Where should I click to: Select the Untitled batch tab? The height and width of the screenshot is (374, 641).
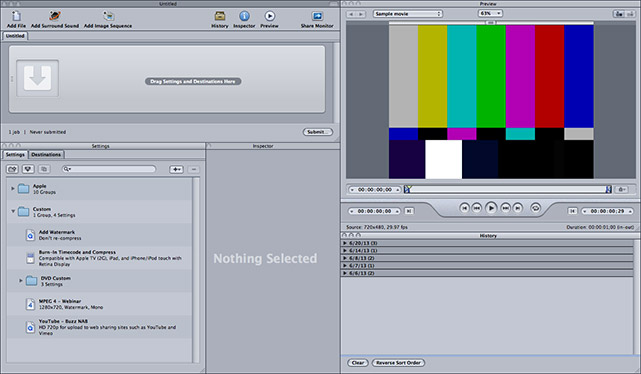15,36
